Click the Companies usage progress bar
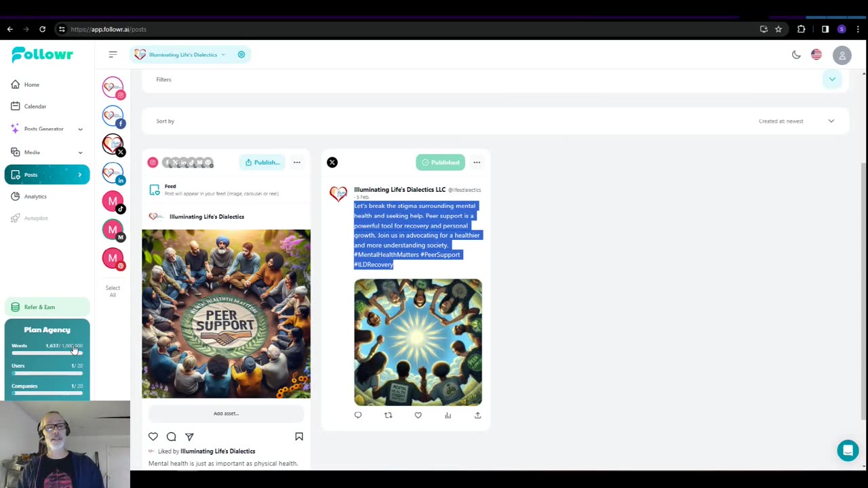This screenshot has width=868, height=488. (x=47, y=393)
